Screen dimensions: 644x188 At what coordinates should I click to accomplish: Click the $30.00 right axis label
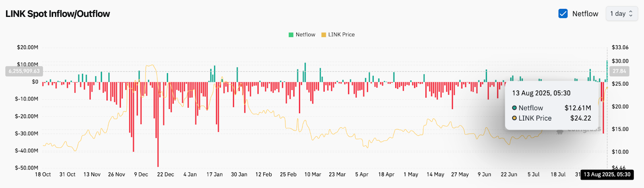[620, 61]
